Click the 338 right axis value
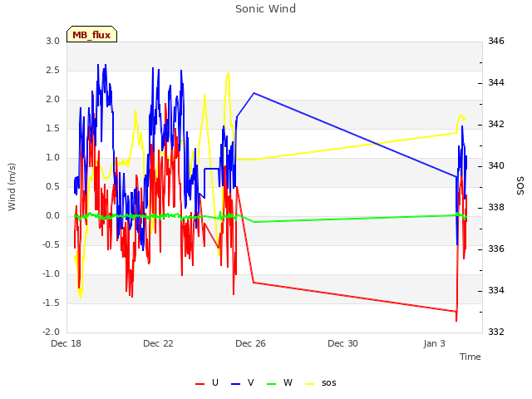The width and height of the screenshot is (532, 399). pos(496,207)
